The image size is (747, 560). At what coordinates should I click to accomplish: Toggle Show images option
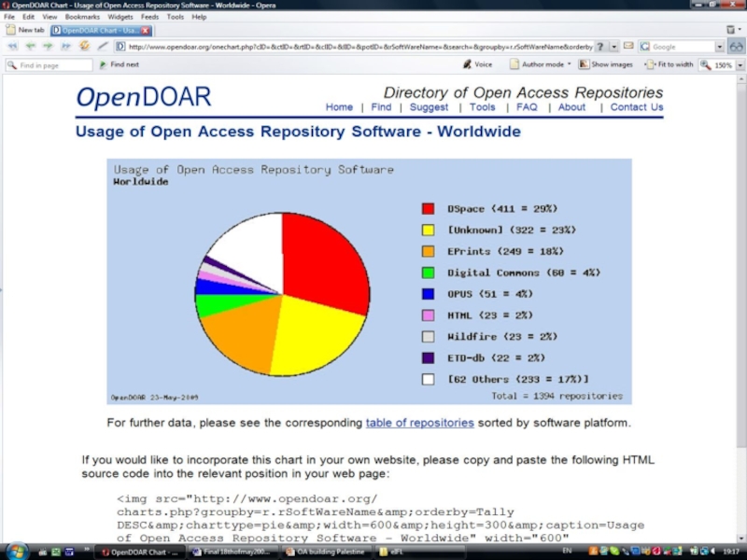pos(605,64)
